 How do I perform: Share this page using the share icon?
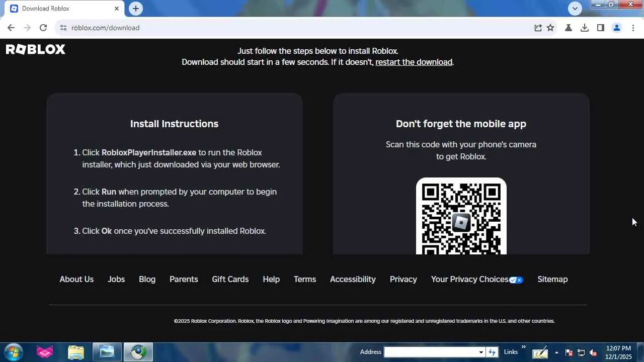tap(538, 28)
